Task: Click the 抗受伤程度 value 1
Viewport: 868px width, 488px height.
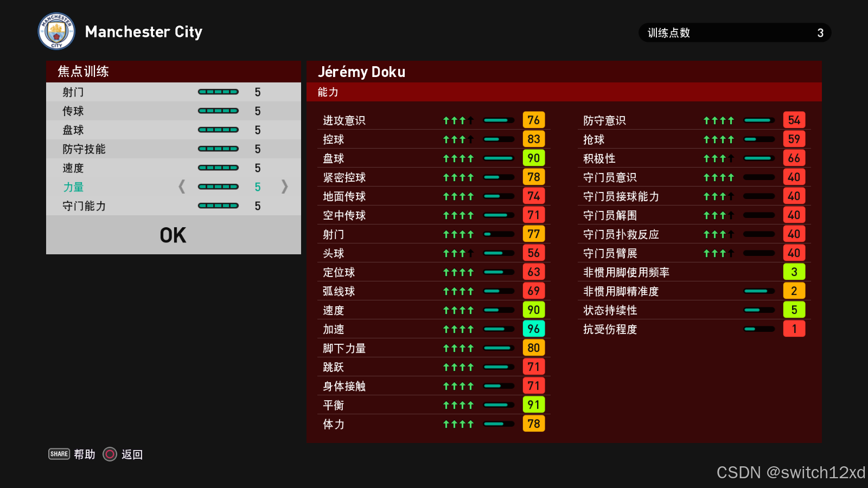Action: pos(794,329)
